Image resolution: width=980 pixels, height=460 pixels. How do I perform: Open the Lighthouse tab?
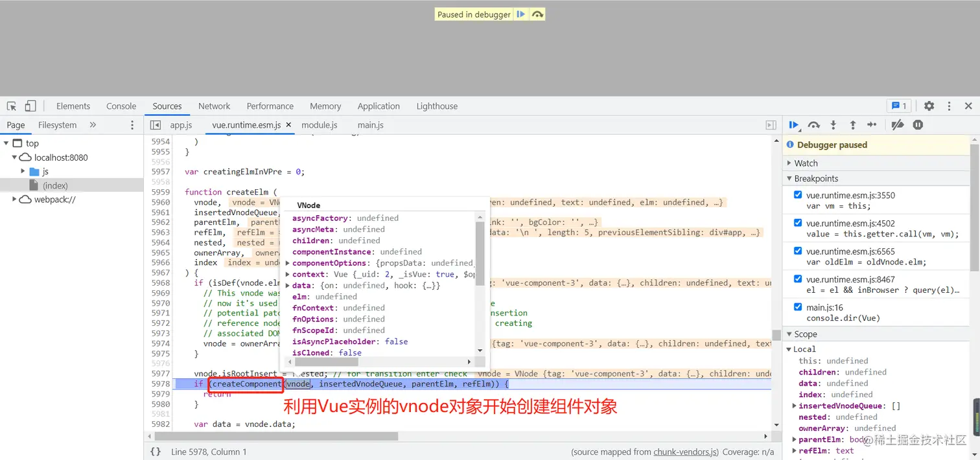[437, 106]
